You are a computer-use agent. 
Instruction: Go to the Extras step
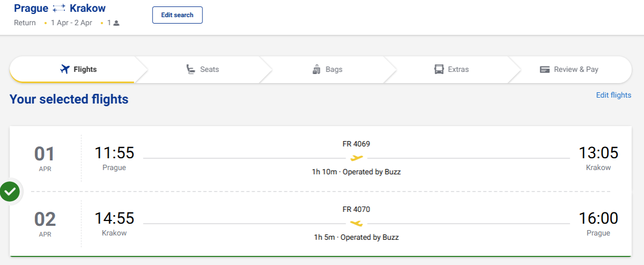[452, 69]
